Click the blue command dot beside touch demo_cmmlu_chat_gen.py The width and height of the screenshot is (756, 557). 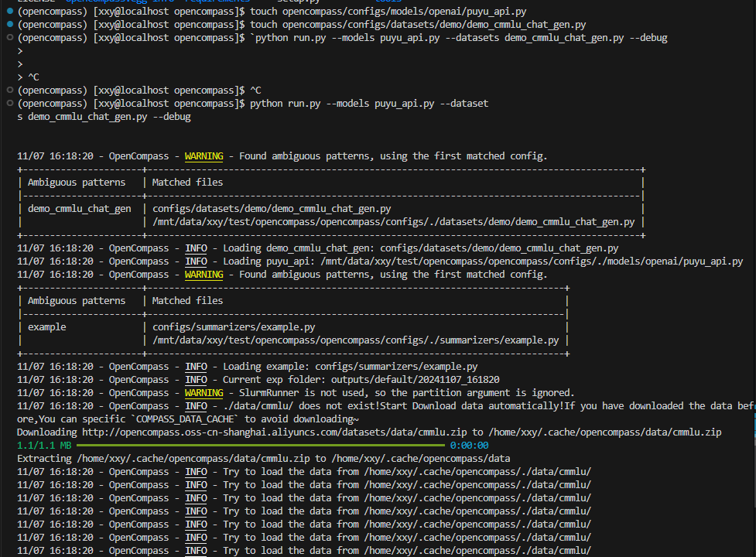click(9, 24)
